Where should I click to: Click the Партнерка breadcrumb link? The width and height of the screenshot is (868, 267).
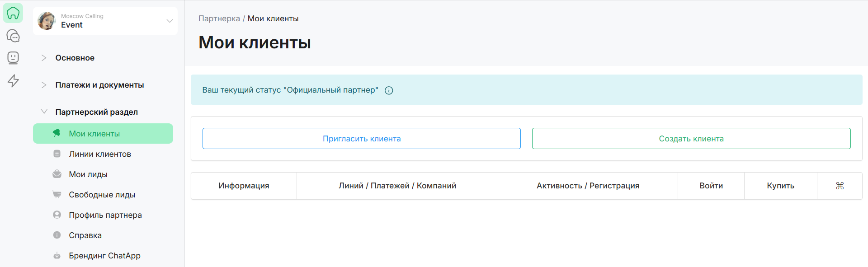pyautogui.click(x=219, y=19)
